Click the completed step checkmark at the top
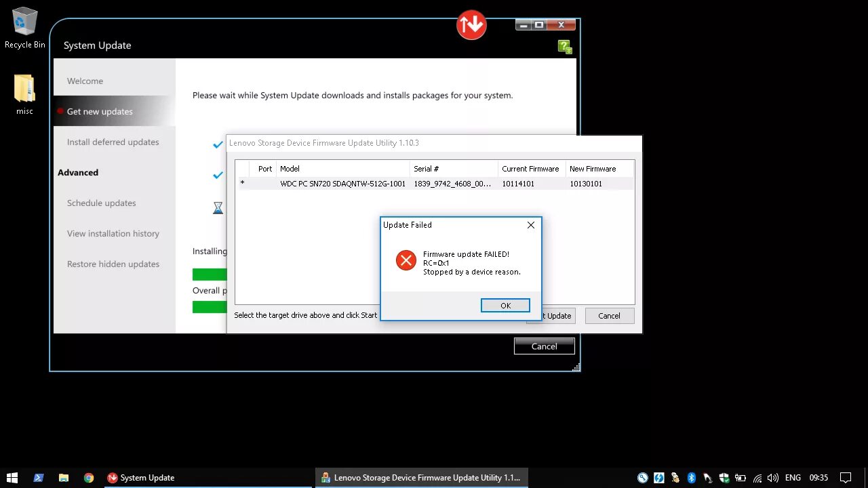This screenshot has width=868, height=488. (218, 144)
